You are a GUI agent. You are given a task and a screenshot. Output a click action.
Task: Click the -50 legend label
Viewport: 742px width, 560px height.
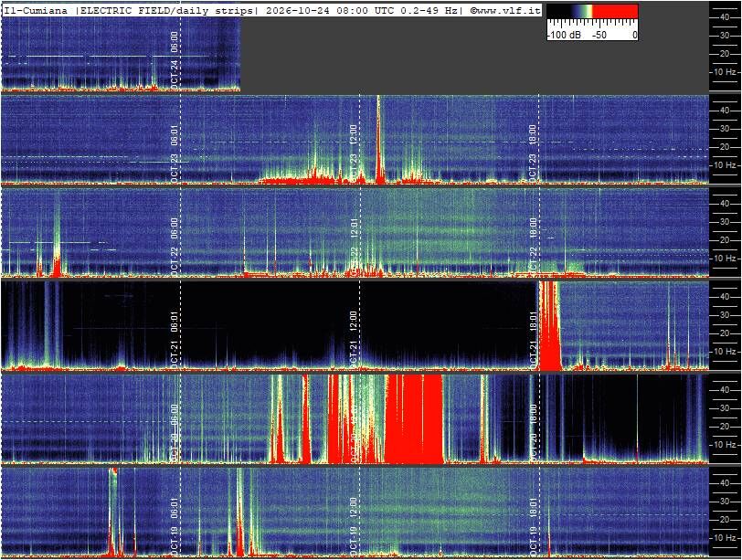click(x=599, y=35)
